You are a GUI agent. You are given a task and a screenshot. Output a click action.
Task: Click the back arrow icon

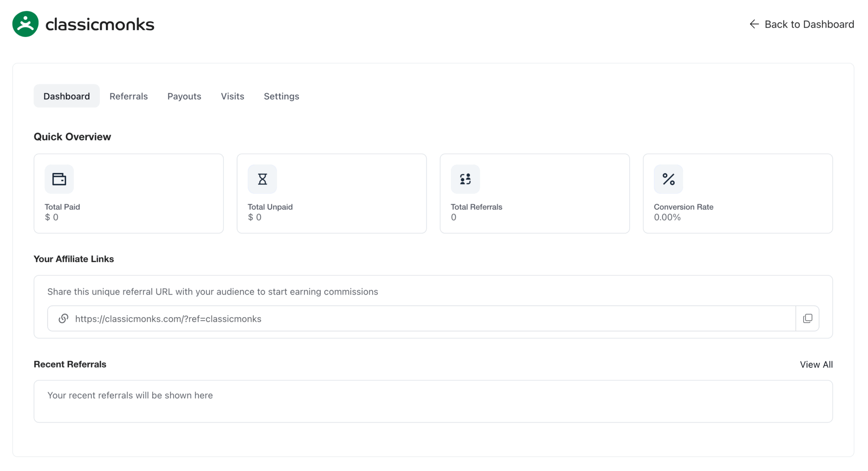point(754,24)
